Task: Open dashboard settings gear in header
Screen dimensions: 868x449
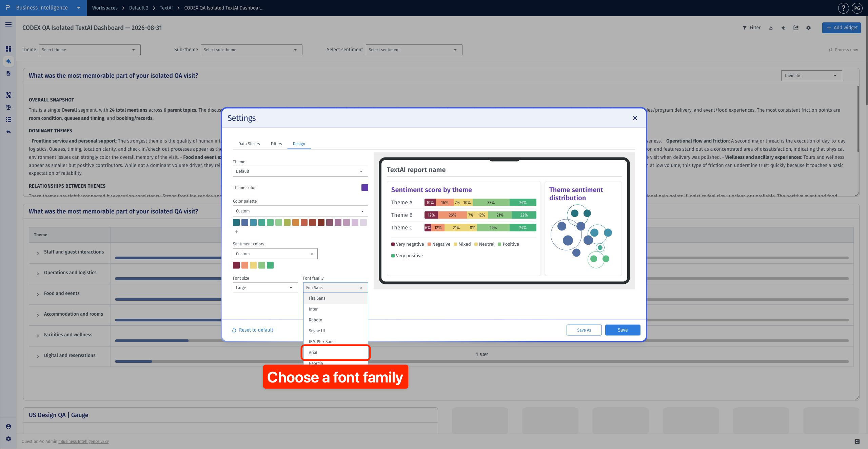Action: click(x=808, y=28)
